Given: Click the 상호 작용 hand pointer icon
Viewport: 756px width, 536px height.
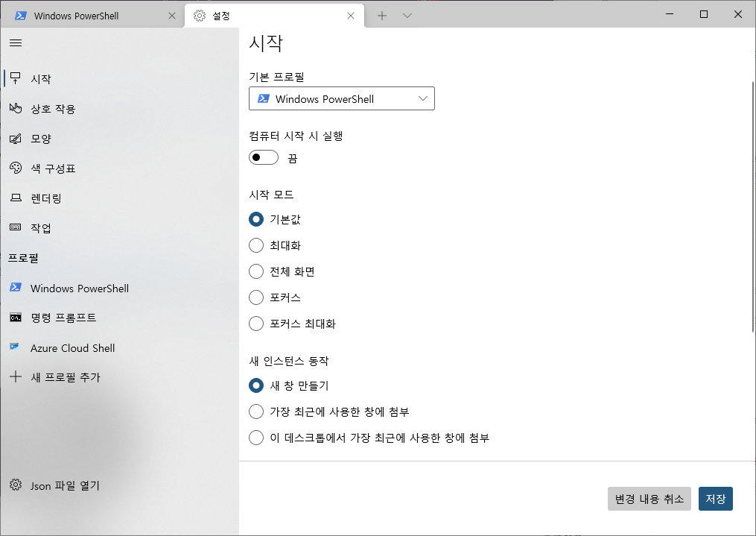Looking at the screenshot, I should (16, 108).
